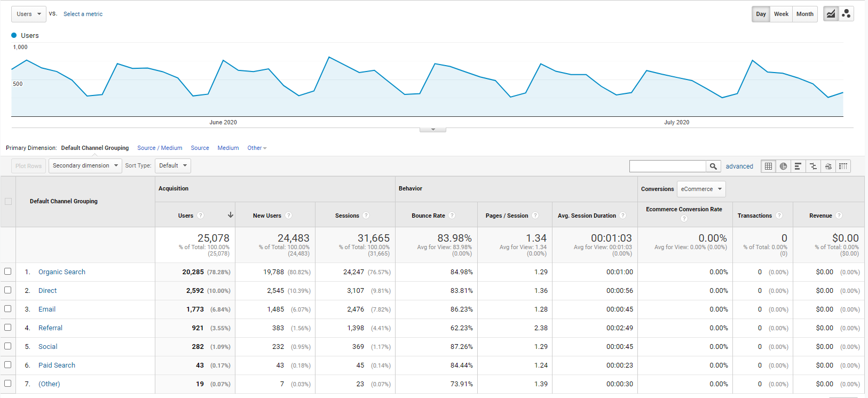Set primary dimension to Source / Medium
The width and height of the screenshot is (868, 398).
(x=160, y=148)
